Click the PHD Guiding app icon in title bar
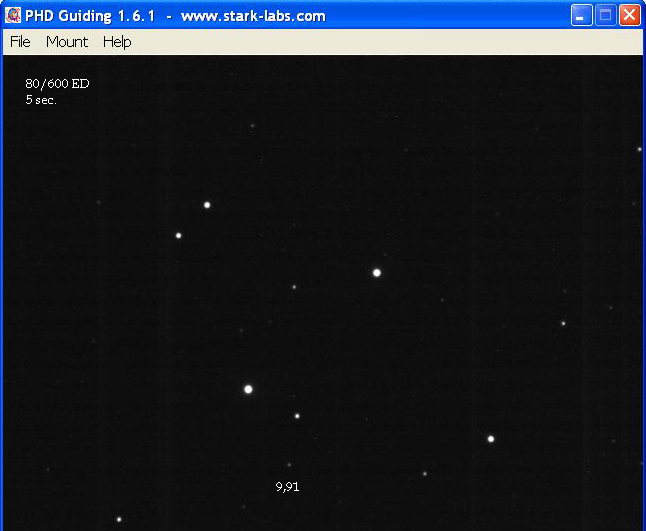This screenshot has width=646, height=531. coord(13,15)
